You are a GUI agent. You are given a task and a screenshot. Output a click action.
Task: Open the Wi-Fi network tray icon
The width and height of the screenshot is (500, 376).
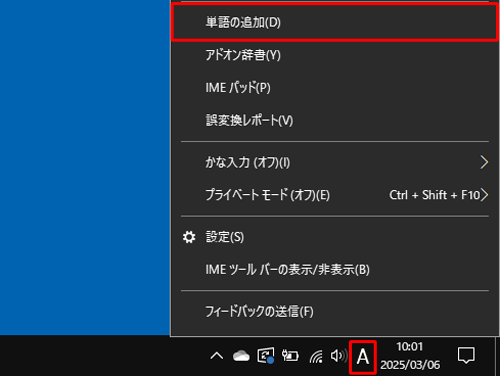316,356
